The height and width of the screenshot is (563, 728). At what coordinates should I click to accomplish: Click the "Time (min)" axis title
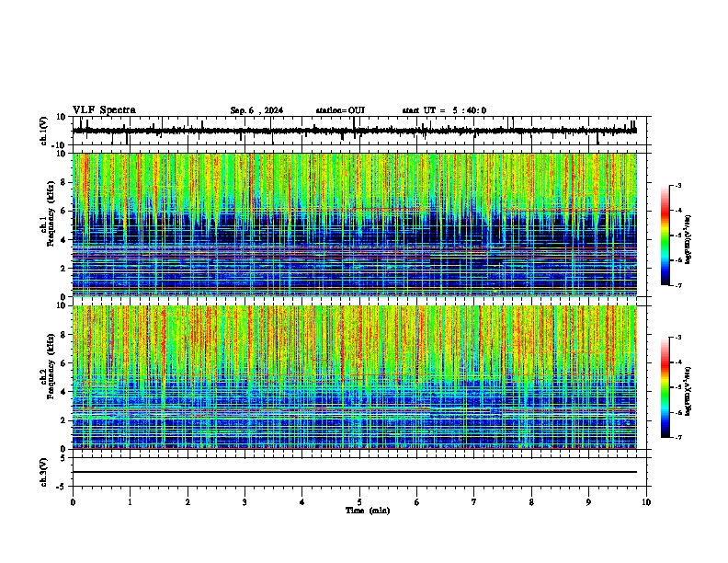click(x=368, y=511)
